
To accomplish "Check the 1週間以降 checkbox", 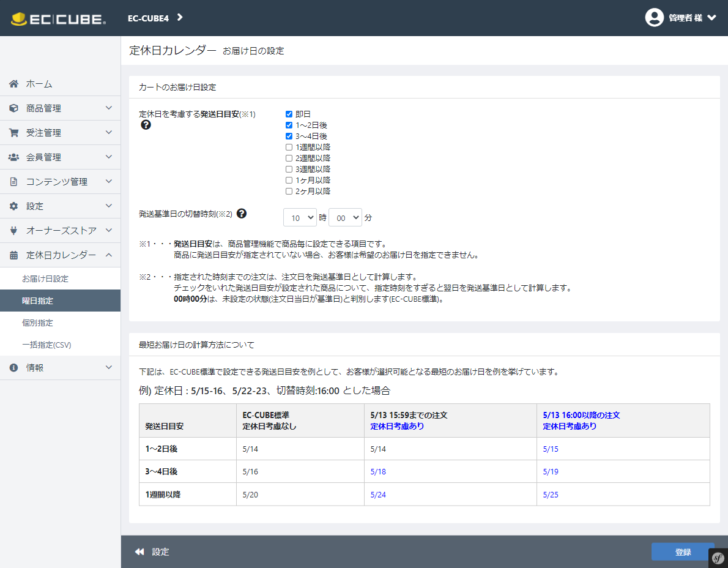I will pyautogui.click(x=289, y=148).
